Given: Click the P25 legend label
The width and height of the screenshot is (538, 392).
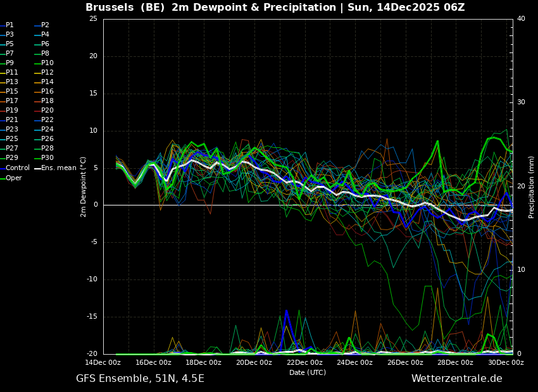Looking at the screenshot, I should point(11,138).
